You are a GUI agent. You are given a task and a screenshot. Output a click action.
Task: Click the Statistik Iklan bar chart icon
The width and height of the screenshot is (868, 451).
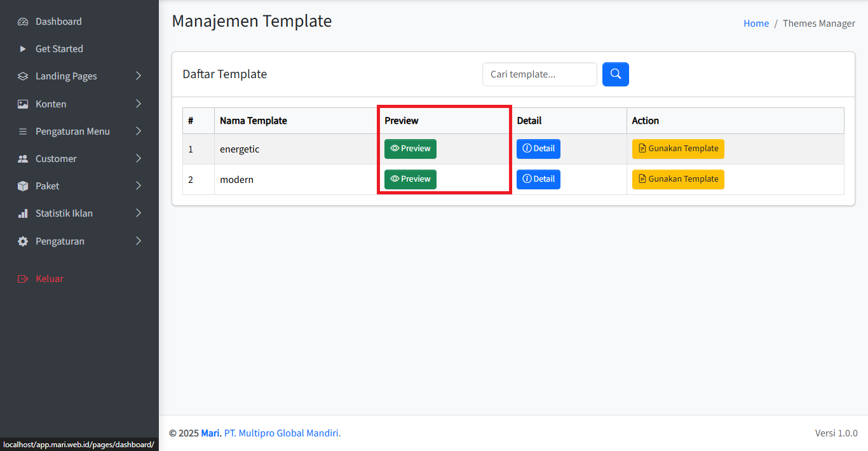click(23, 213)
